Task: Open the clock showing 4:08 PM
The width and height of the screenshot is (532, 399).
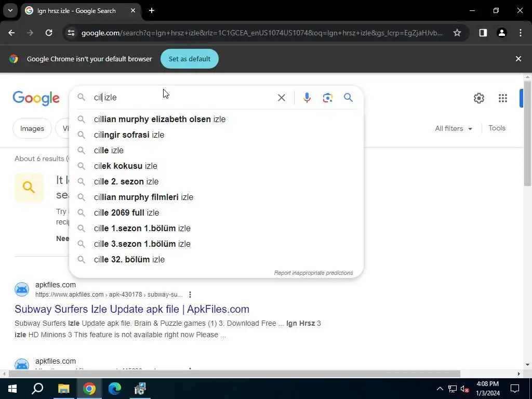Action: 487,389
